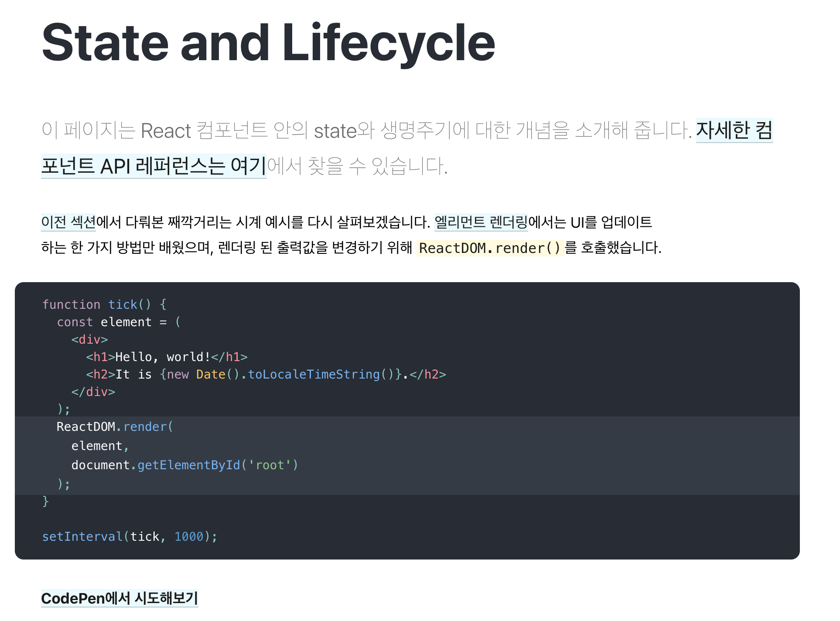Click the 'setInterval(tick, 1000);' code line
840x621 pixels.
pos(130,536)
